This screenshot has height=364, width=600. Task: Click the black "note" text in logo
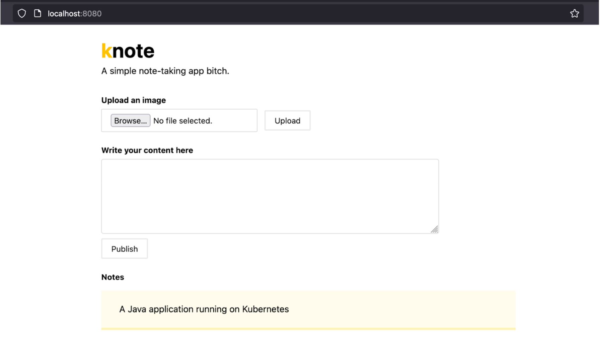pos(133,51)
